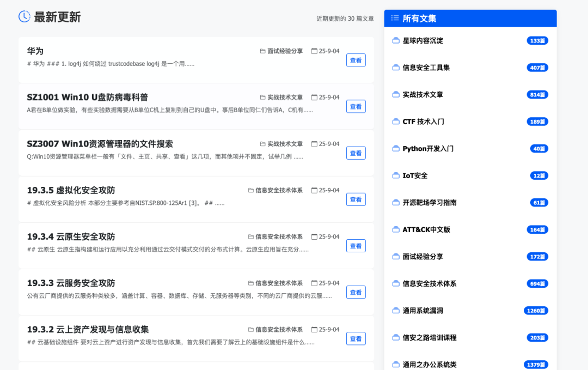The width and height of the screenshot is (588, 370).
Task: Click the folder icon beside sidebar 面试经验分享
Action: 396,257
